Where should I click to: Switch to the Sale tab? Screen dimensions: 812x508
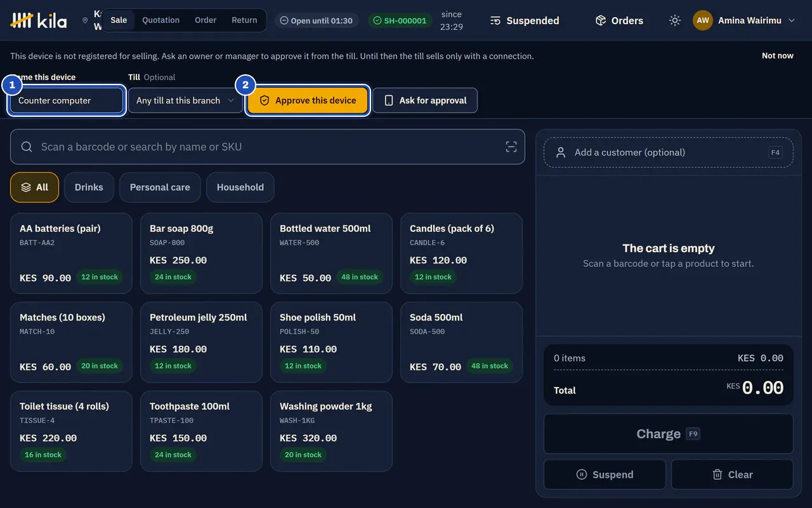pyautogui.click(x=119, y=20)
